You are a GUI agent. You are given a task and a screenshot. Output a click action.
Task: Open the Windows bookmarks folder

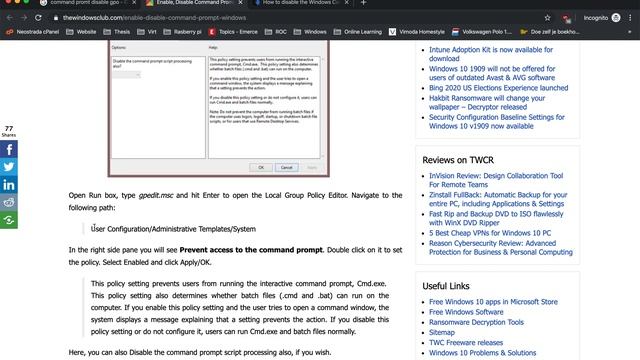pos(310,32)
